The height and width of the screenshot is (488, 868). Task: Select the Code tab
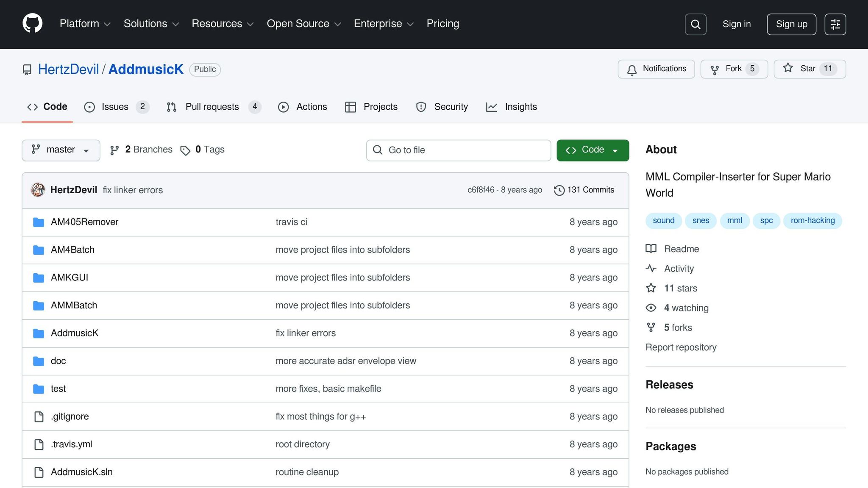pyautogui.click(x=47, y=107)
